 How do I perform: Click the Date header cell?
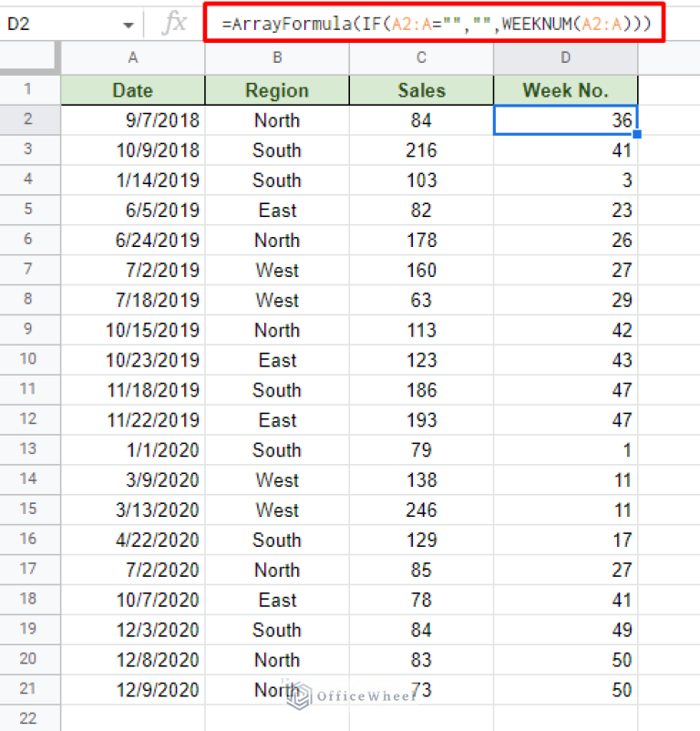click(133, 90)
